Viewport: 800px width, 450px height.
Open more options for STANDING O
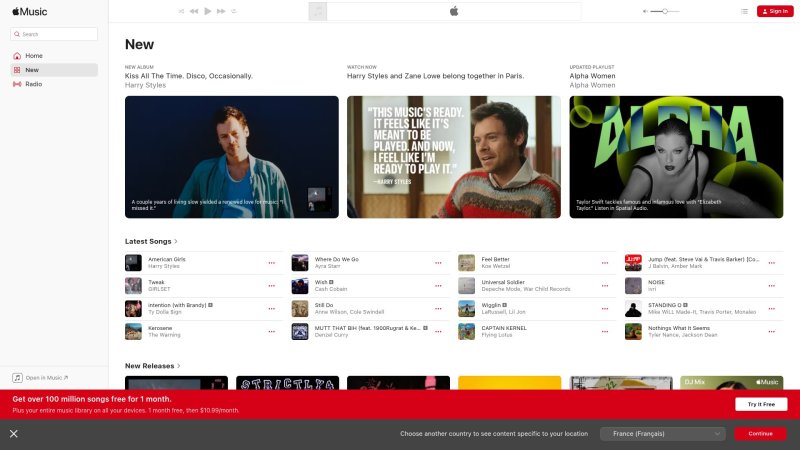771,309
